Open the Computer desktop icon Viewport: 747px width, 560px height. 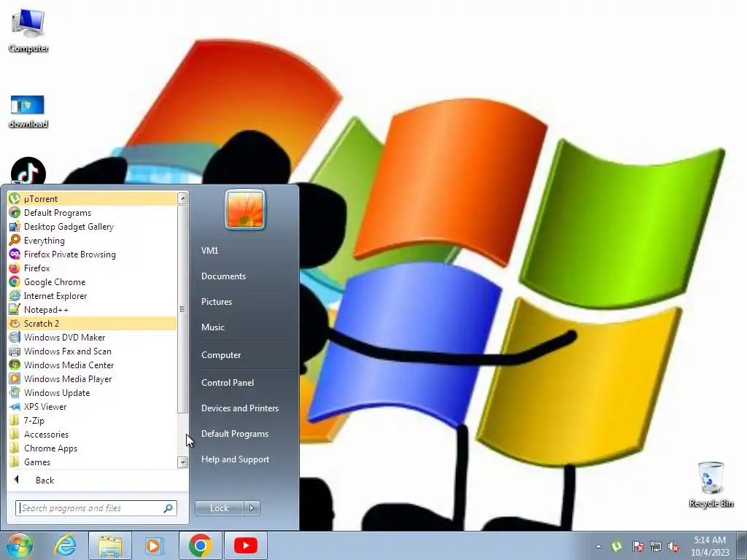tap(28, 29)
